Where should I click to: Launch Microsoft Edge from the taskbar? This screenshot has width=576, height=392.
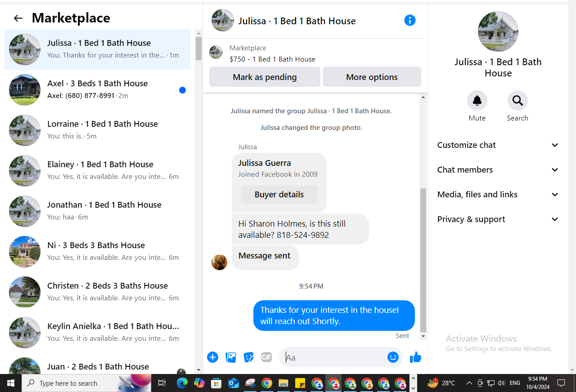[x=182, y=383]
